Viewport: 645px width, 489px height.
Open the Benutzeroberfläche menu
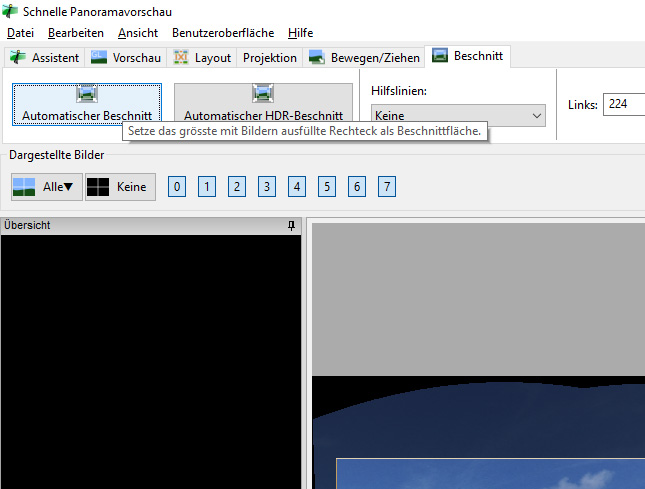pyautogui.click(x=223, y=33)
